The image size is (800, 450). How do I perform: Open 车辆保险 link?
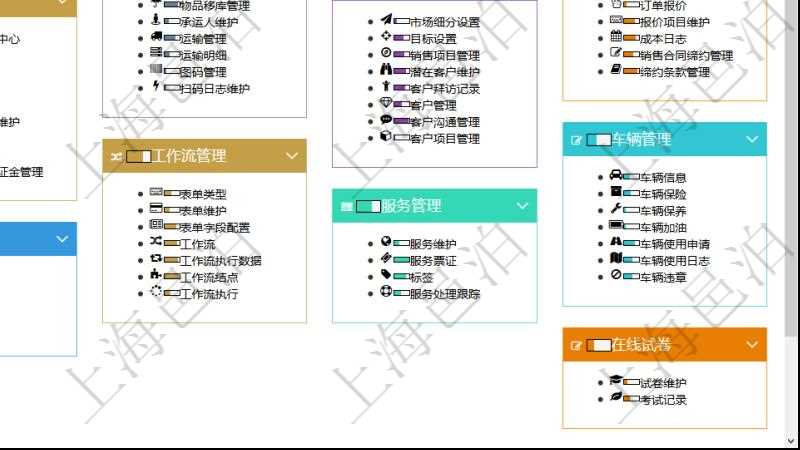point(663,194)
